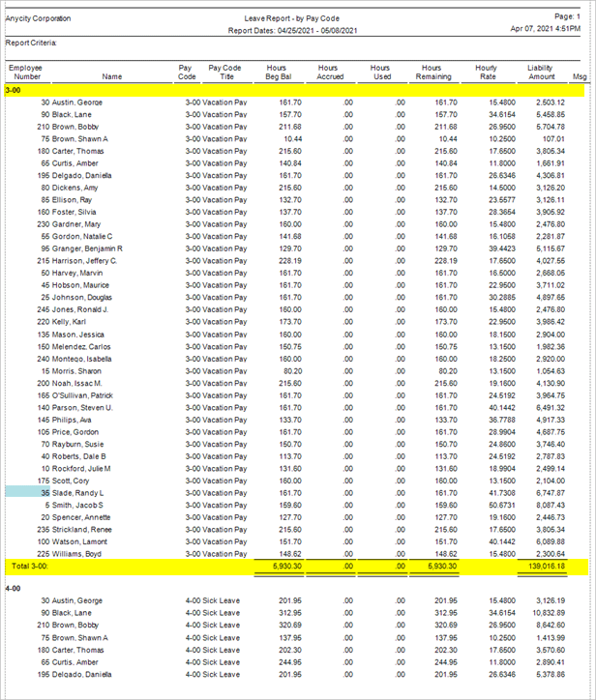The image size is (596, 700).
Task: Click the Page: 1 indicator
Action: [567, 16]
